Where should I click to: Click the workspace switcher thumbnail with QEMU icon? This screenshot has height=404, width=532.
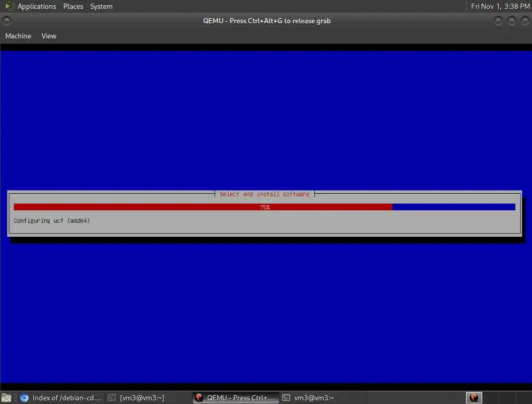[474, 398]
